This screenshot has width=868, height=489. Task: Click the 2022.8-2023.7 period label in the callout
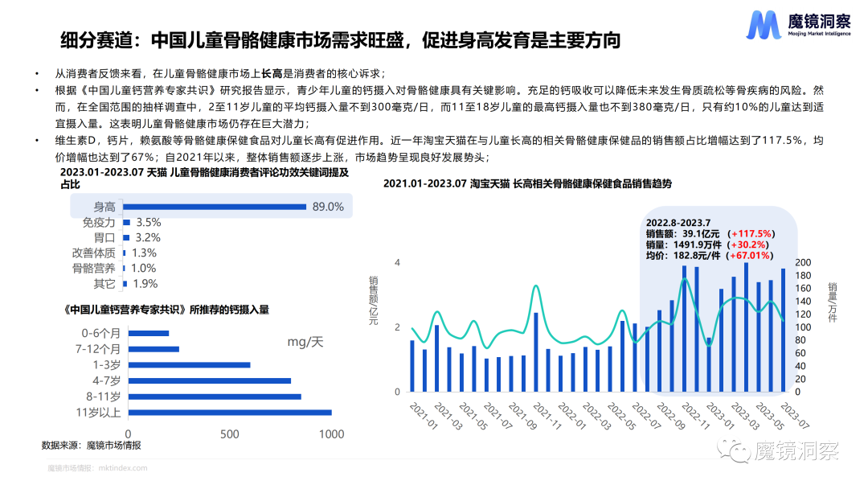pyautogui.click(x=678, y=223)
